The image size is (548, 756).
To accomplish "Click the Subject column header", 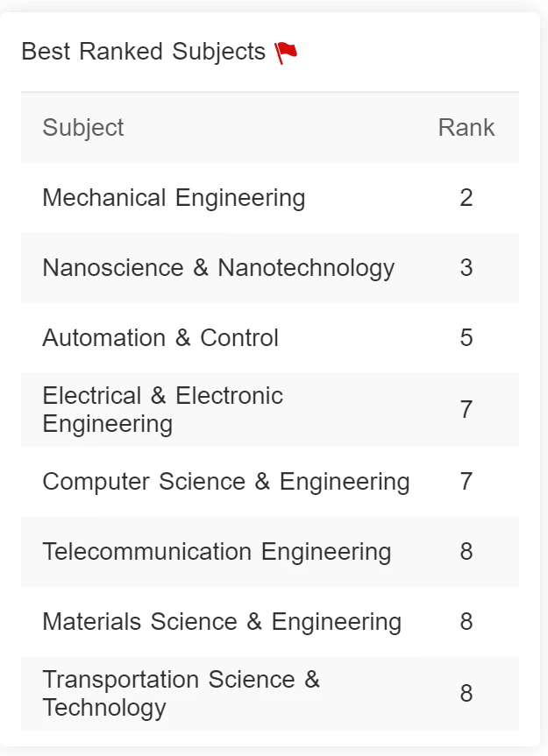I will (x=83, y=128).
